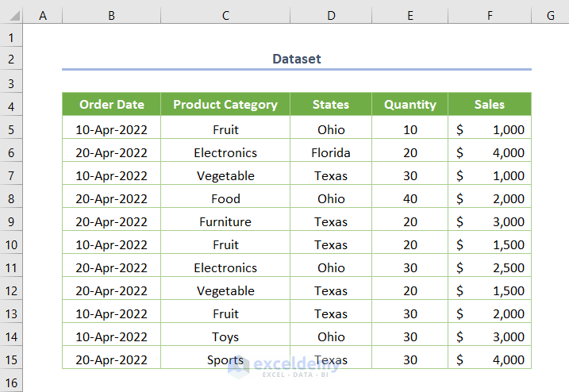Select row 4 header
The image size is (569, 392).
[11, 105]
